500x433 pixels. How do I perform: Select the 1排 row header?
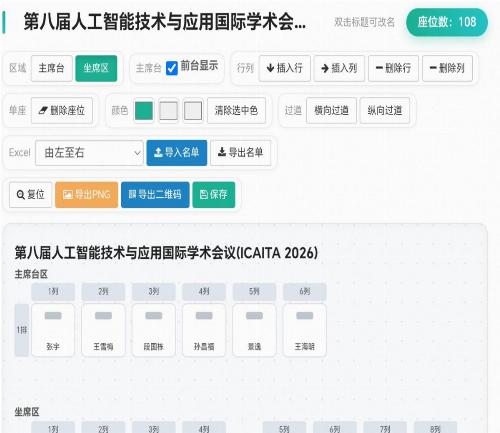(22, 330)
